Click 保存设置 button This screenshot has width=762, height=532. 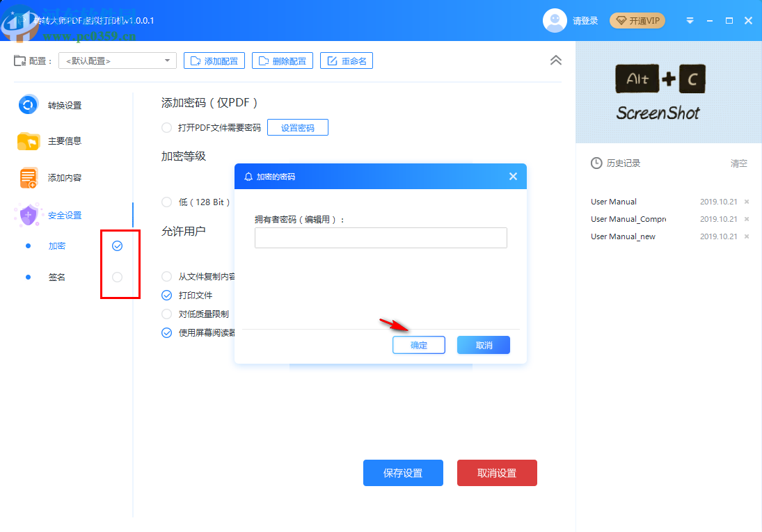click(x=403, y=473)
